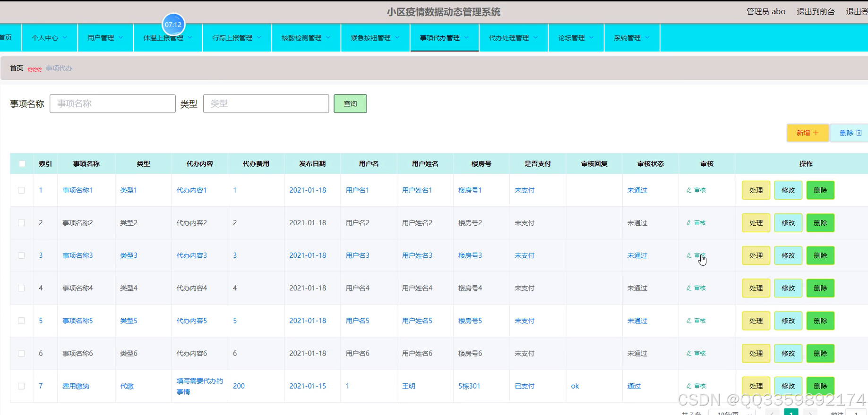Viewport: 868px width, 415px height.
Task: Expand the 体温上报管理 menu
Action: tap(168, 38)
